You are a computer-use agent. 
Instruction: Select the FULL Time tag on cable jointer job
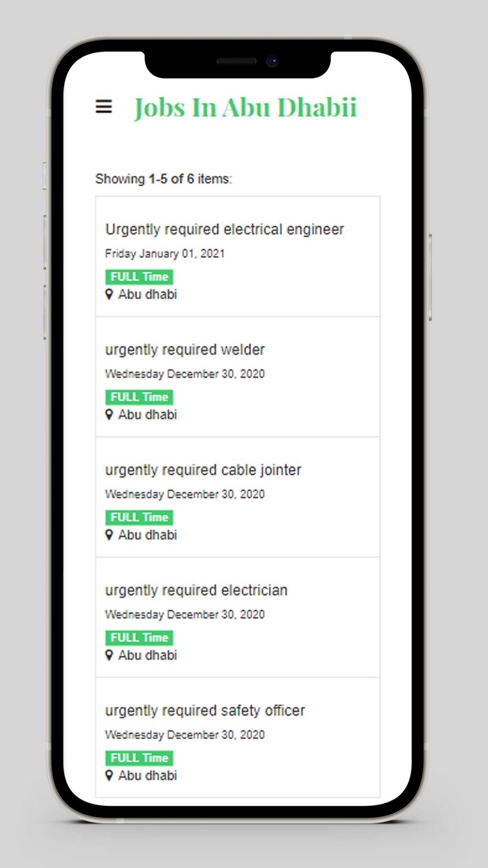click(139, 517)
